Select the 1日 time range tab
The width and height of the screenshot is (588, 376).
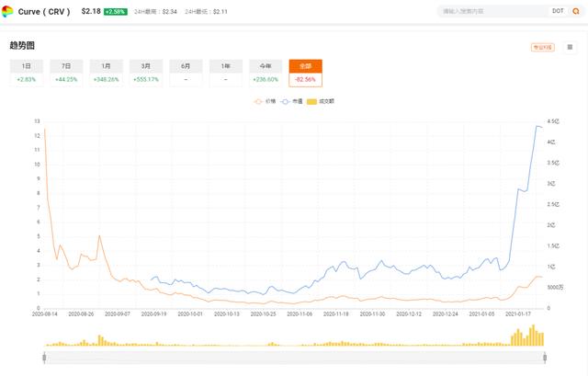[x=26, y=73]
